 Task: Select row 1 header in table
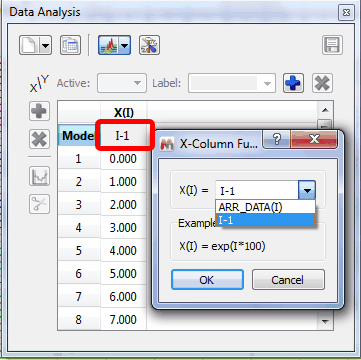click(x=79, y=159)
